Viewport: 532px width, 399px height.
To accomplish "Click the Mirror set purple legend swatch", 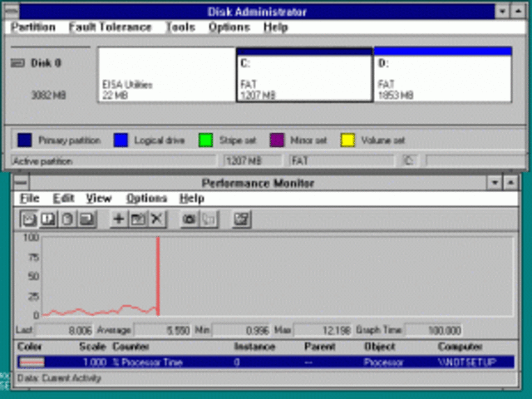I will click(x=277, y=140).
